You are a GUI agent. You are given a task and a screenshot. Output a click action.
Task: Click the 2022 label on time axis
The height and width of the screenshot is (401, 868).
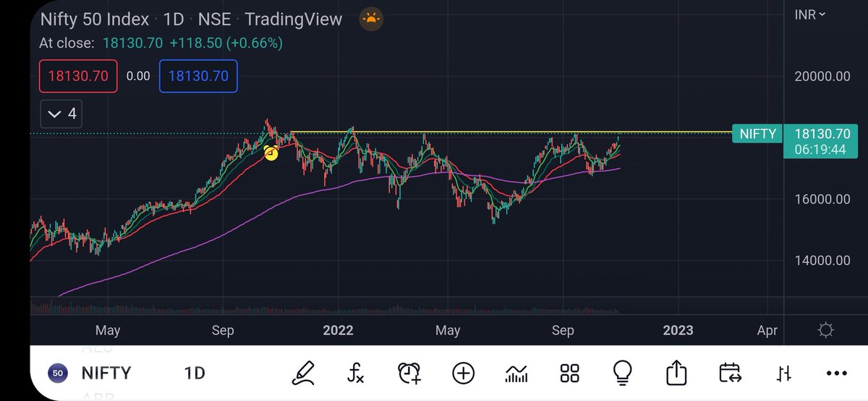pos(338,331)
